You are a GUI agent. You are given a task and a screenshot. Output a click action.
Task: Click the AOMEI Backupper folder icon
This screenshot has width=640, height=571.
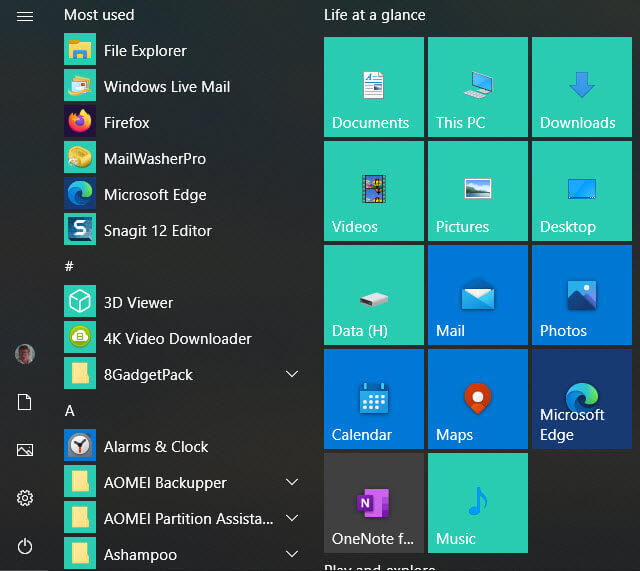click(x=80, y=481)
